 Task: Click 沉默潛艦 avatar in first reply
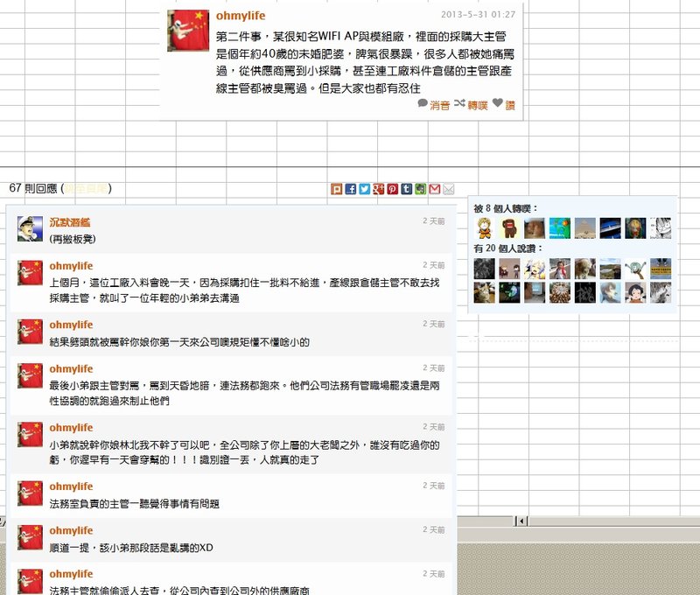(x=31, y=228)
